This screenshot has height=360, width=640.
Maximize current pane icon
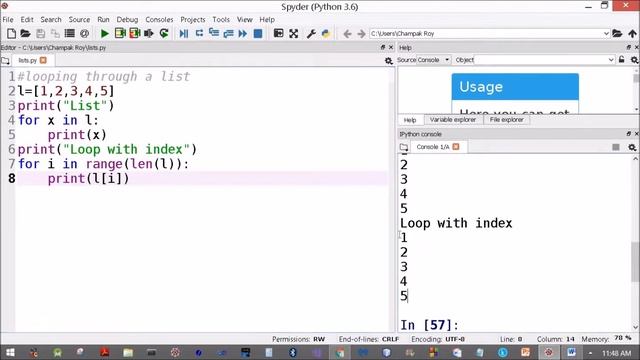click(x=278, y=33)
